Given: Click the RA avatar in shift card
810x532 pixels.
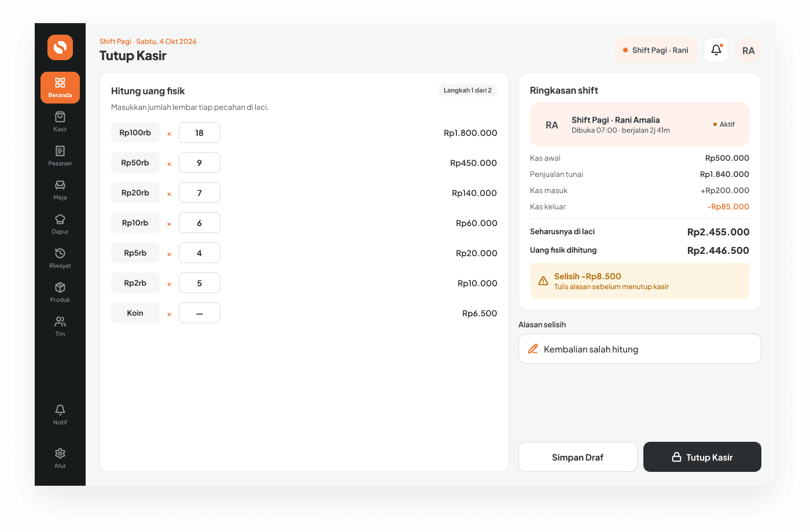Looking at the screenshot, I should click(552, 125).
